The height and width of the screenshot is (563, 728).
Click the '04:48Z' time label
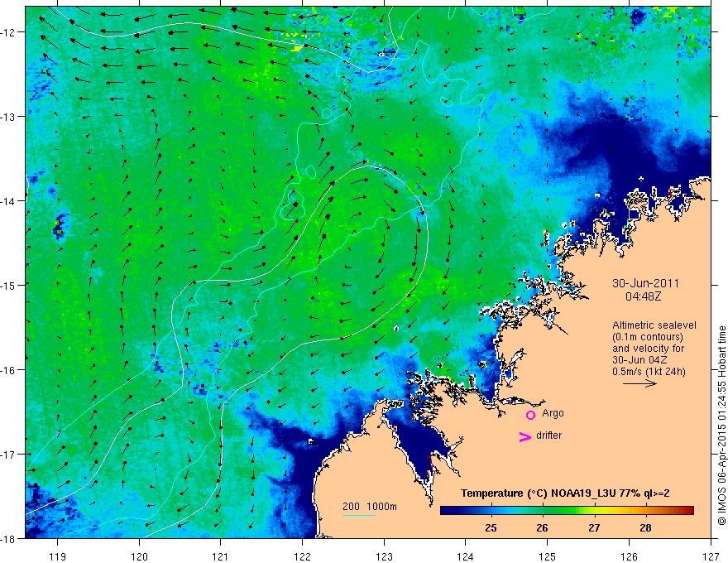coord(644,296)
